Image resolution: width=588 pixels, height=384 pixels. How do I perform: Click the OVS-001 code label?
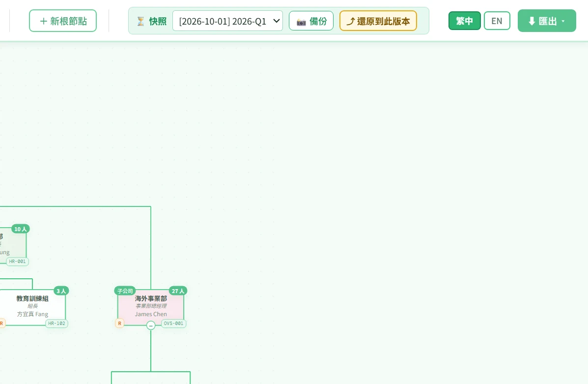pyautogui.click(x=173, y=323)
